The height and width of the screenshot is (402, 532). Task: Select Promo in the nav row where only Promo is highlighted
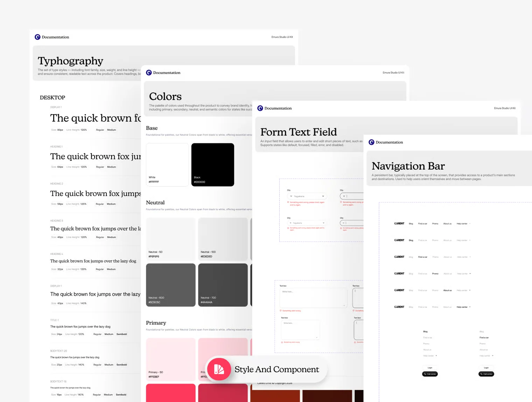pos(435,273)
